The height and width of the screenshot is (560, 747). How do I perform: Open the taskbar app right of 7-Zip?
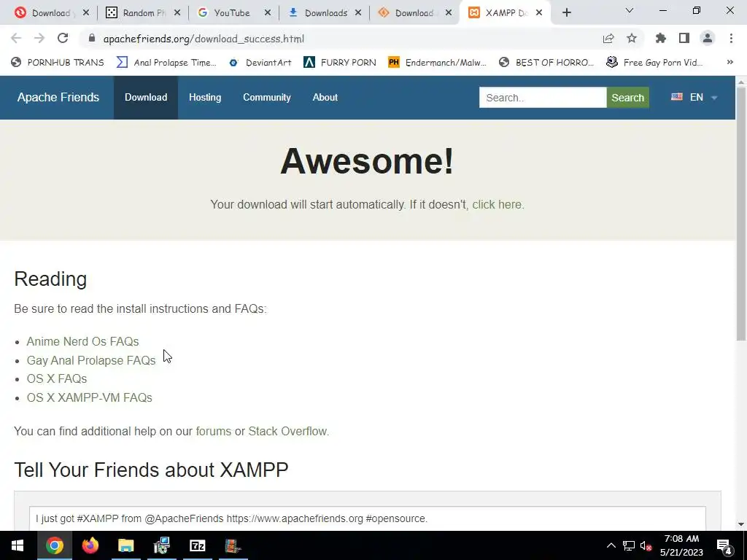(x=233, y=545)
